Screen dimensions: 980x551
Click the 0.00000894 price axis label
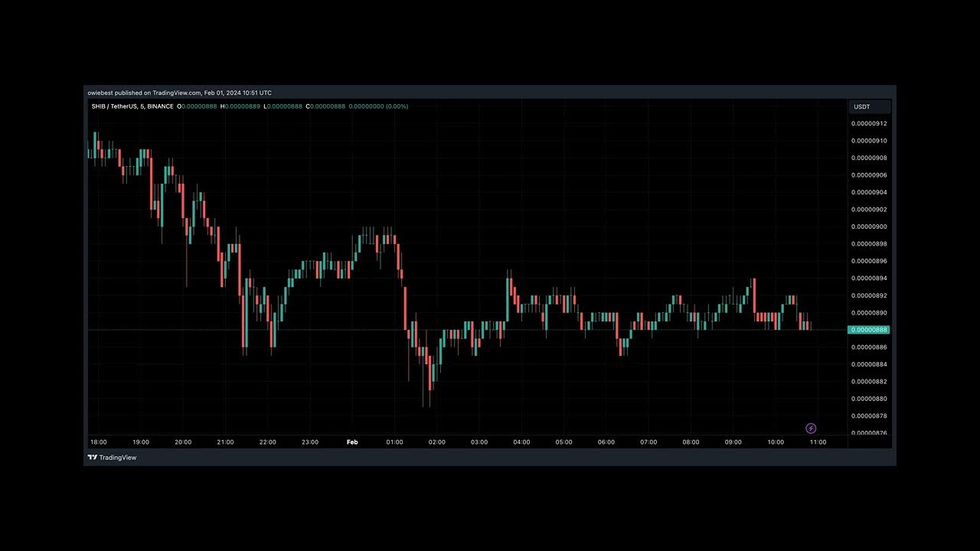869,279
